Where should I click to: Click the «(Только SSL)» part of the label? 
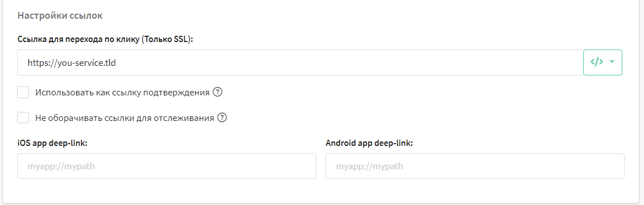point(168,39)
